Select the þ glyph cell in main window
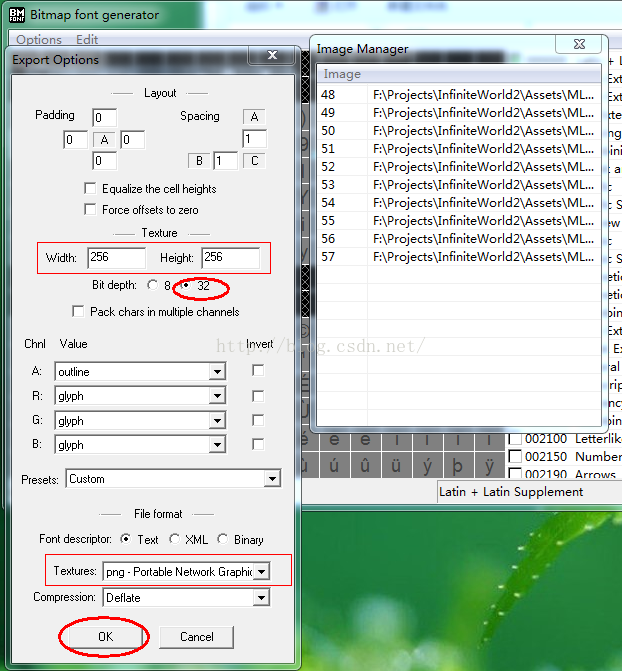This screenshot has width=622, height=671. point(458,465)
